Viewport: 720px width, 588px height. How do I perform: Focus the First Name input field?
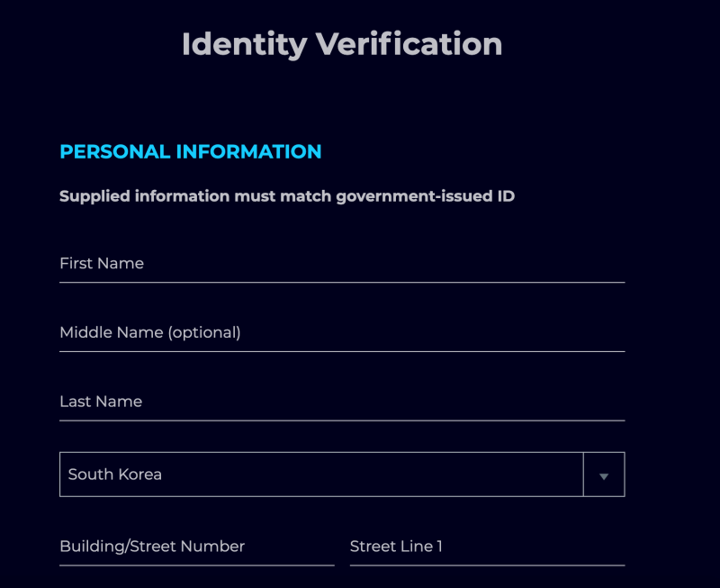coord(342,265)
